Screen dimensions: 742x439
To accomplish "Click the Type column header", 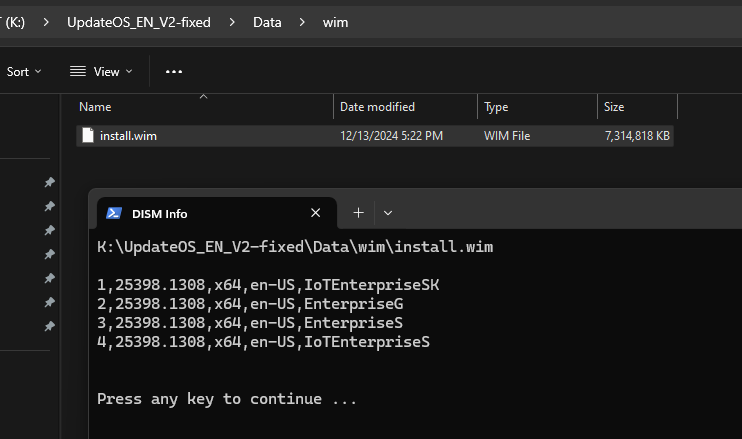I will pyautogui.click(x=497, y=107).
